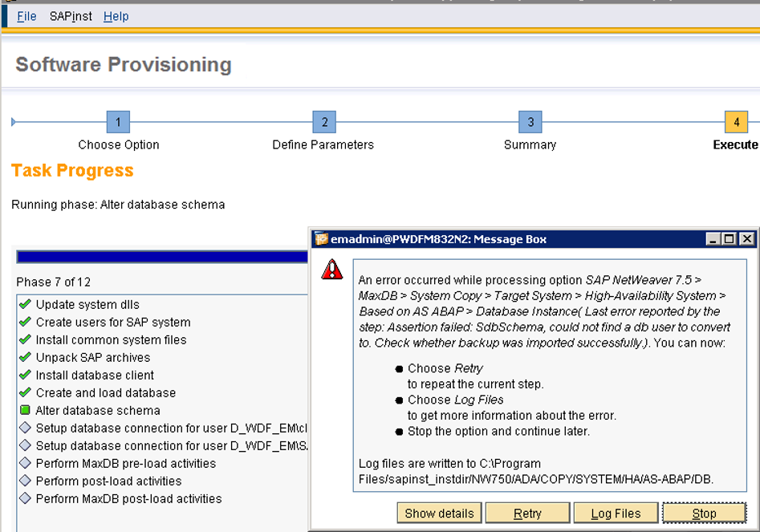Image resolution: width=760 pixels, height=532 pixels.
Task: Click the Show details button
Action: (x=439, y=513)
